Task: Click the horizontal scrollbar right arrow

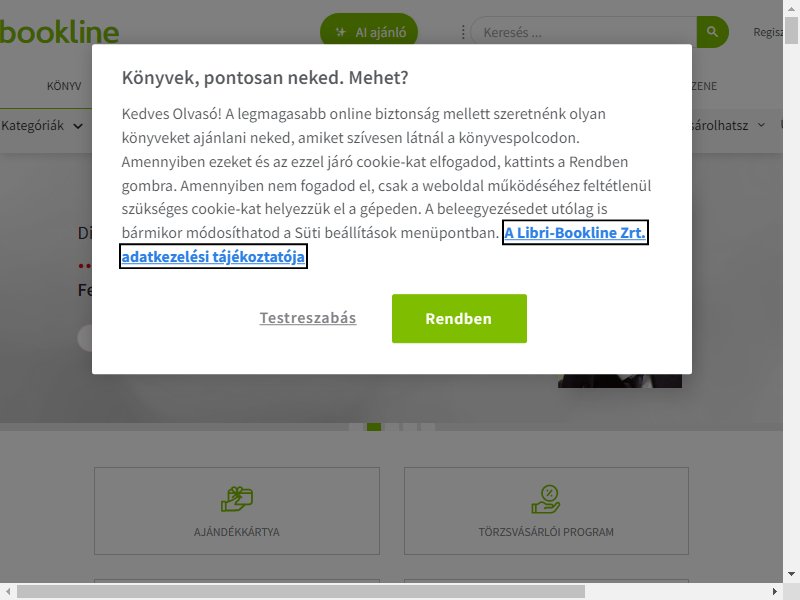Action: 774,591
